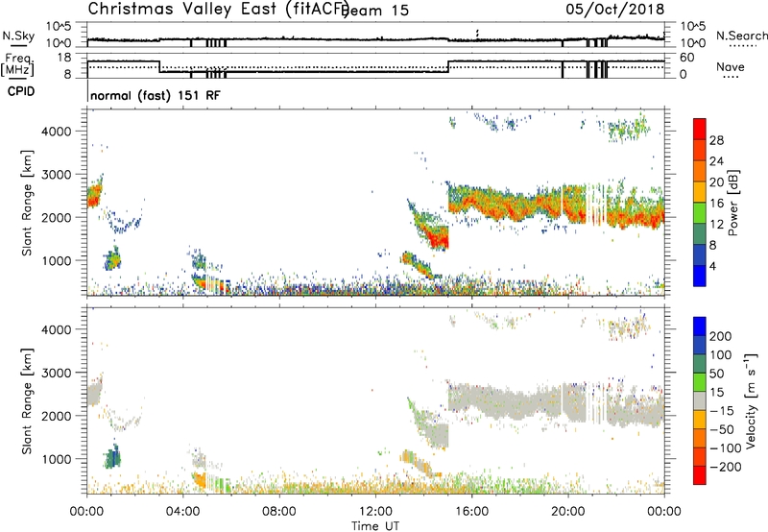Click the '-100' value on Velocity colorbar
Screen dimensions: 768x532
tap(726, 448)
